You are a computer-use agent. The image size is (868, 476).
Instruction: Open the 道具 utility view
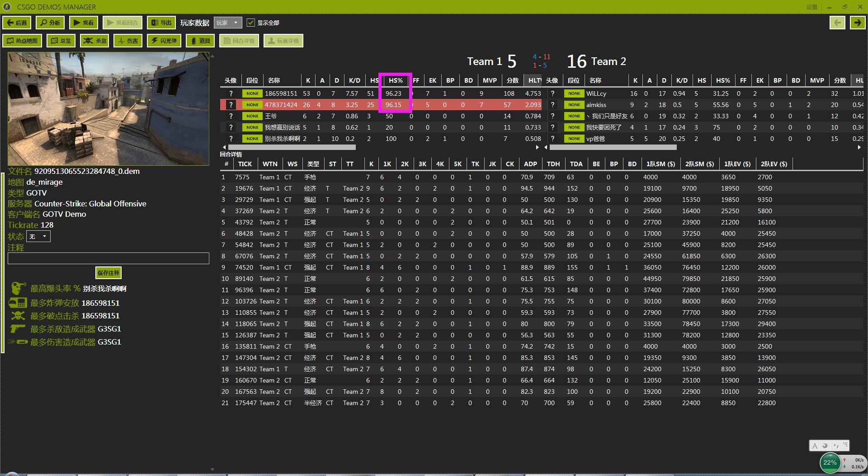coord(200,41)
